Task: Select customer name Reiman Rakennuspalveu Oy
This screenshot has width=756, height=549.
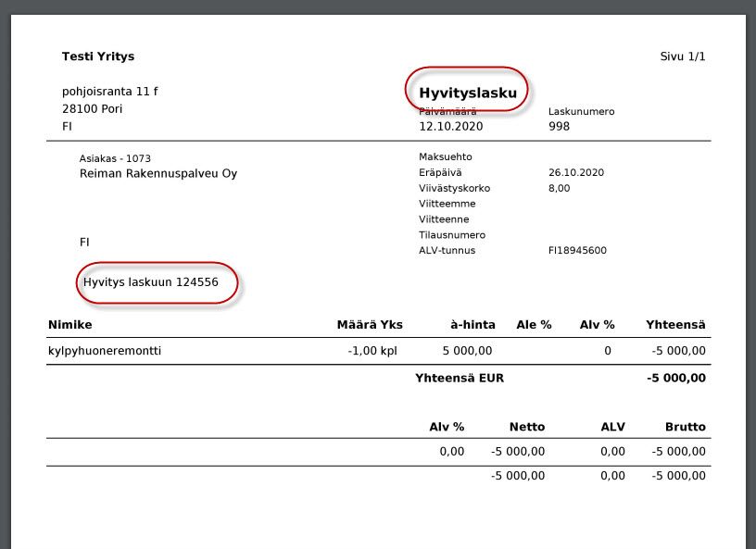Action: (x=158, y=173)
